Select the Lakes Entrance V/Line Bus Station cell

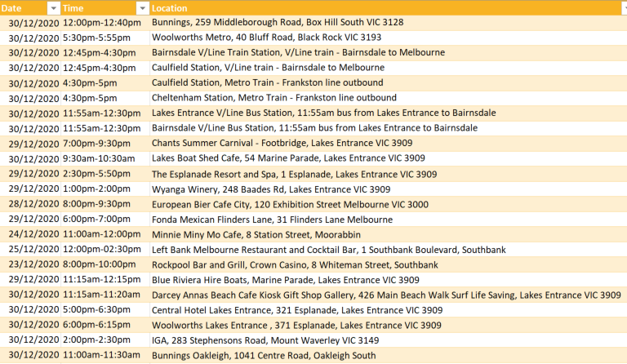click(389, 113)
